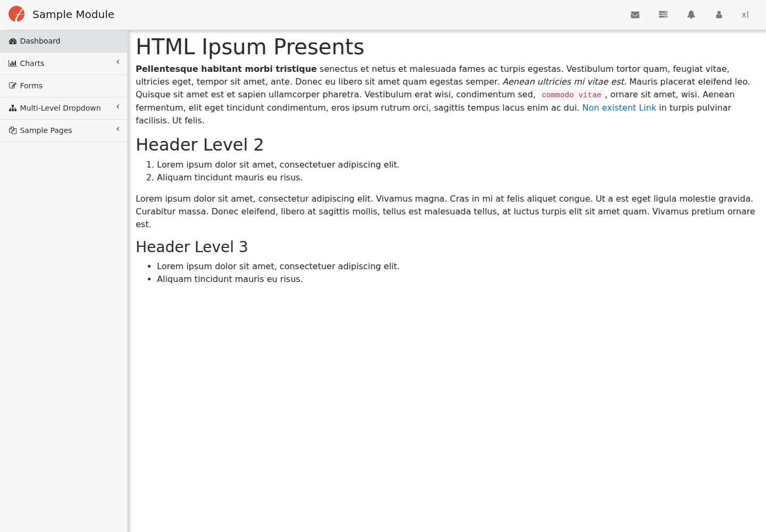
Task: Click the italic Aenean ultricies mi vitae est text
Action: (563, 81)
